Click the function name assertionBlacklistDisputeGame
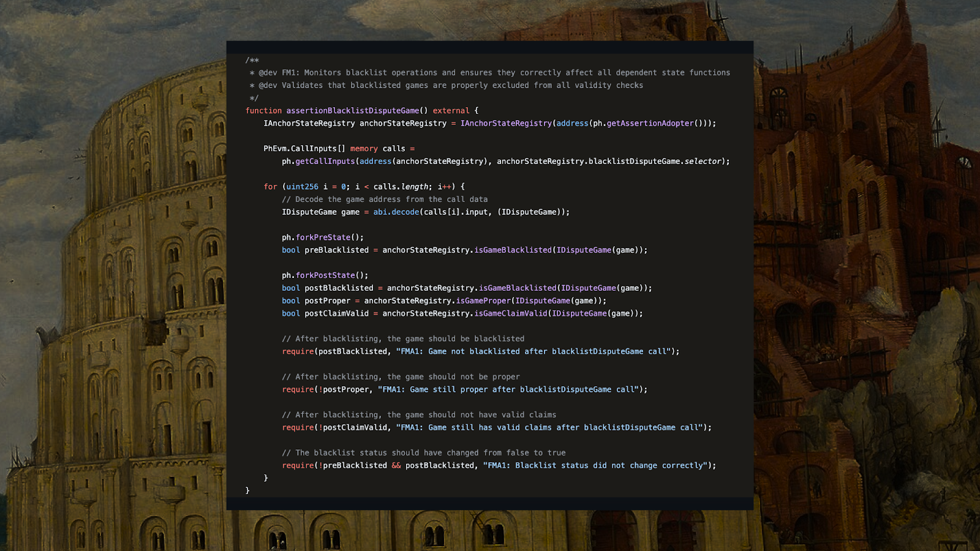 353,111
